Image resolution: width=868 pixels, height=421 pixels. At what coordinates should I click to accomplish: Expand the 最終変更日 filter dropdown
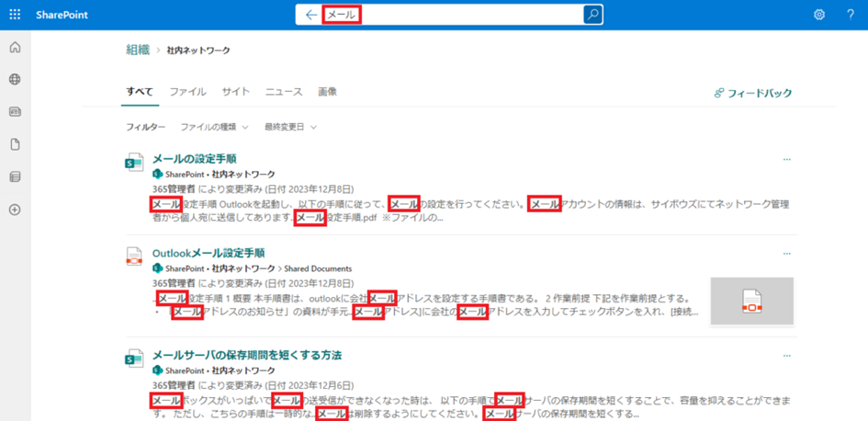point(290,127)
